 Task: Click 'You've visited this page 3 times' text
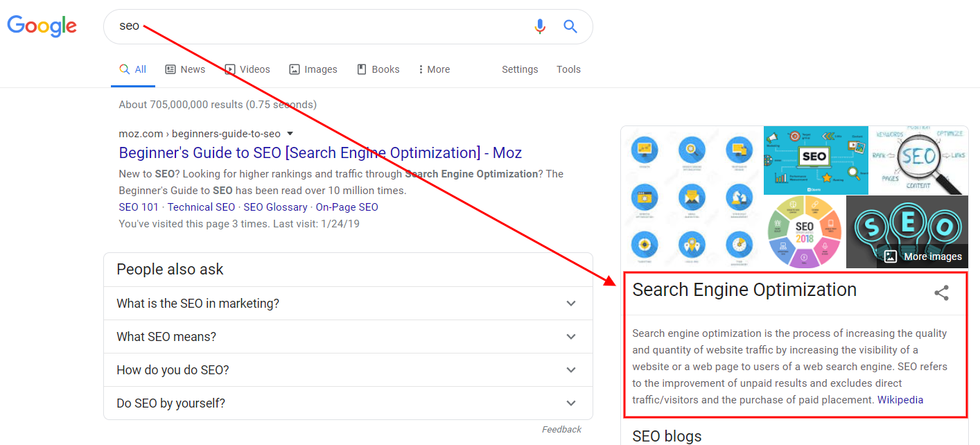point(239,224)
